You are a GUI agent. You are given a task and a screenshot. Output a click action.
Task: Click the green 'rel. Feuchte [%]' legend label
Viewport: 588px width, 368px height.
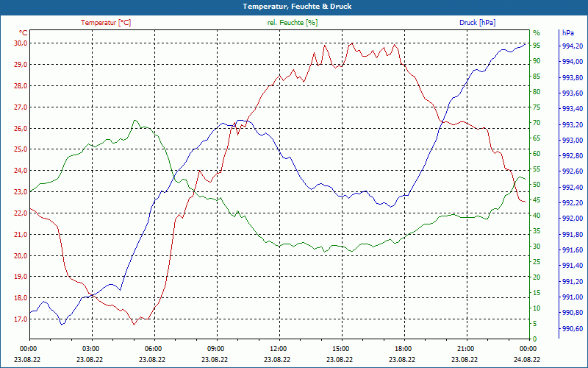coord(293,23)
